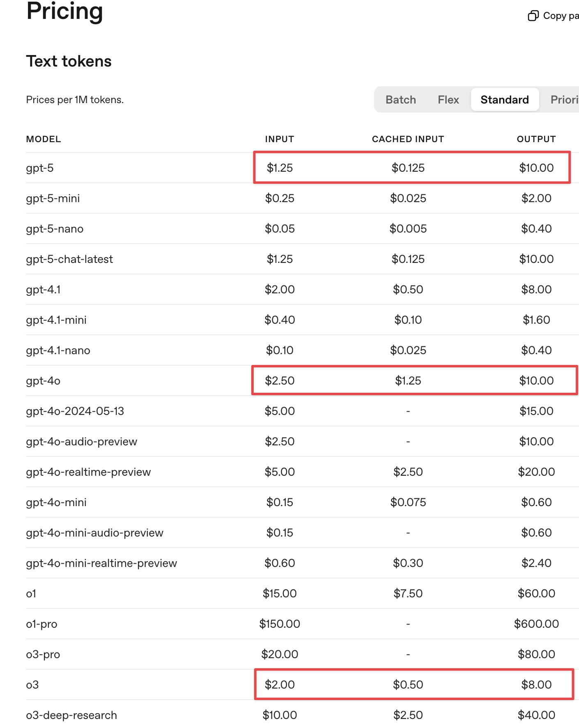Click the INPUT column header
The height and width of the screenshot is (728, 579).
280,139
